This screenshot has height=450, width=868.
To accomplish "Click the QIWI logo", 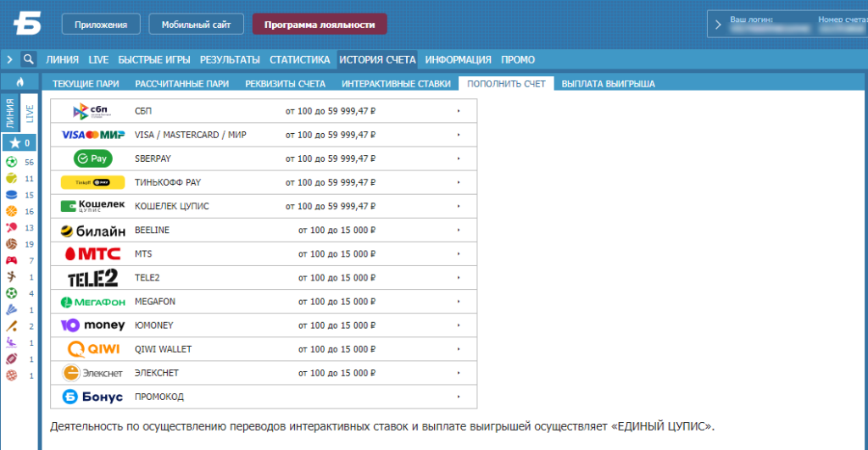I will coord(93,349).
